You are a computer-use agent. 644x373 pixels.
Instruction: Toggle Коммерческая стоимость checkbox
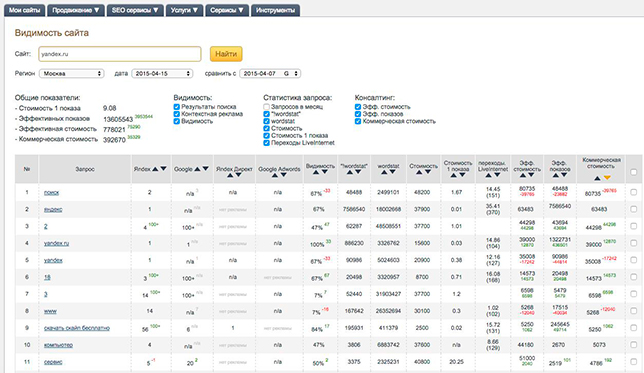coord(358,121)
